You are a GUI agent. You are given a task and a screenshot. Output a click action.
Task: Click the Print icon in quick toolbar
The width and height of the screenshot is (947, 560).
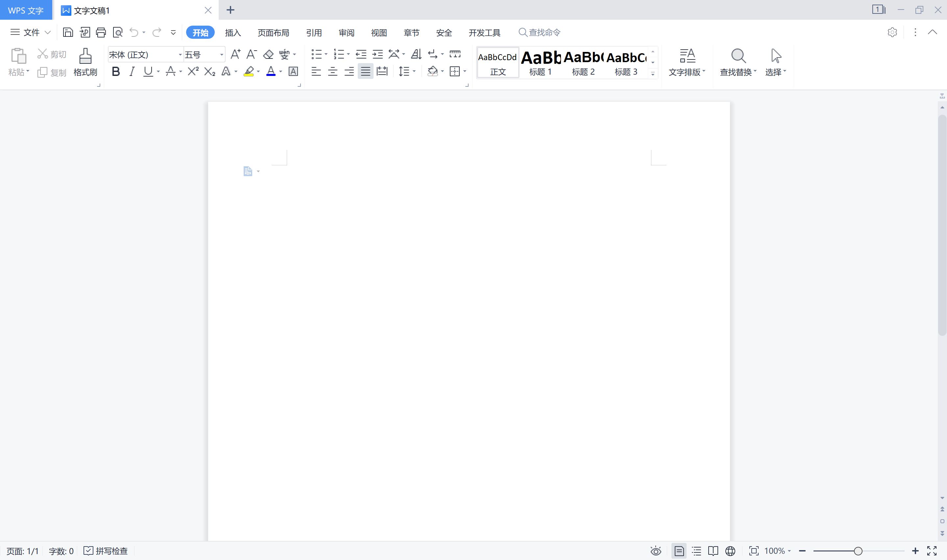pyautogui.click(x=101, y=33)
